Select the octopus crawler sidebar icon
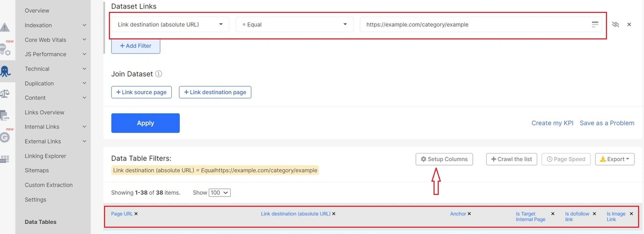644x234 pixels. [6, 71]
